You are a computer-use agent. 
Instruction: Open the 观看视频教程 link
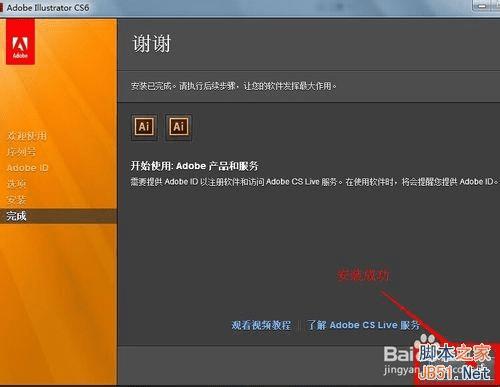point(261,325)
